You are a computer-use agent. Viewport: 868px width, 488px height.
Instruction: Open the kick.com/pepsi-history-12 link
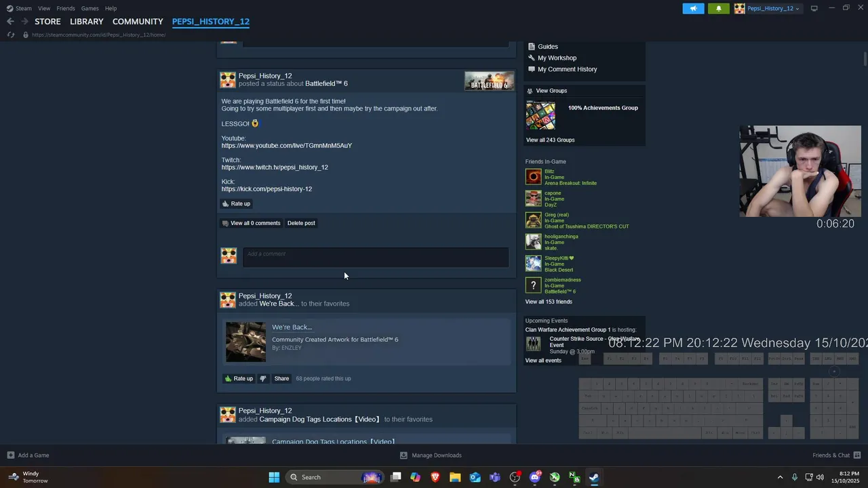click(x=267, y=188)
